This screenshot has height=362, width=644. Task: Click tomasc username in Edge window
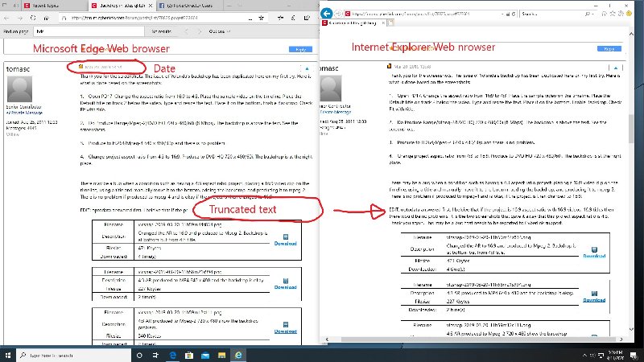(x=18, y=69)
